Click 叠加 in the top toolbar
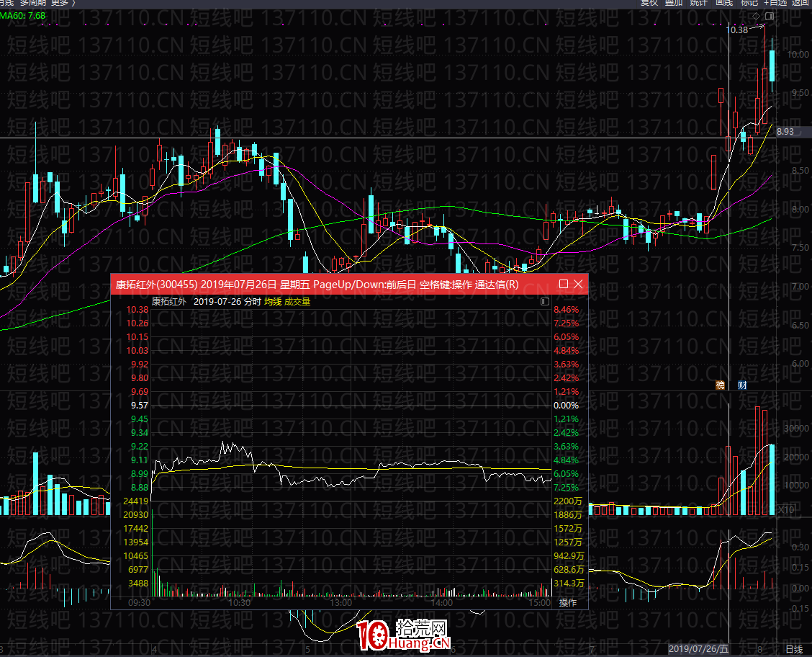 point(674,3)
